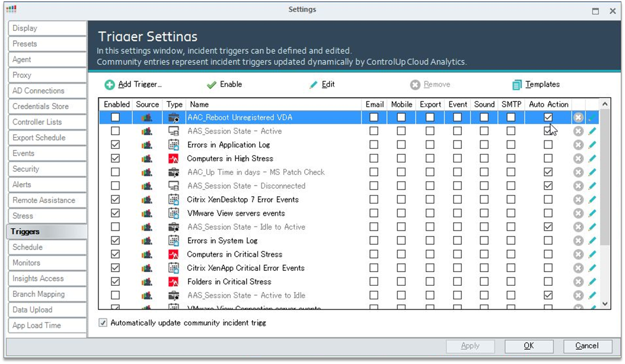Enable the AAC_Reboot Unregistered VDA trigger checkbox
This screenshot has width=625, height=364.
115,117
